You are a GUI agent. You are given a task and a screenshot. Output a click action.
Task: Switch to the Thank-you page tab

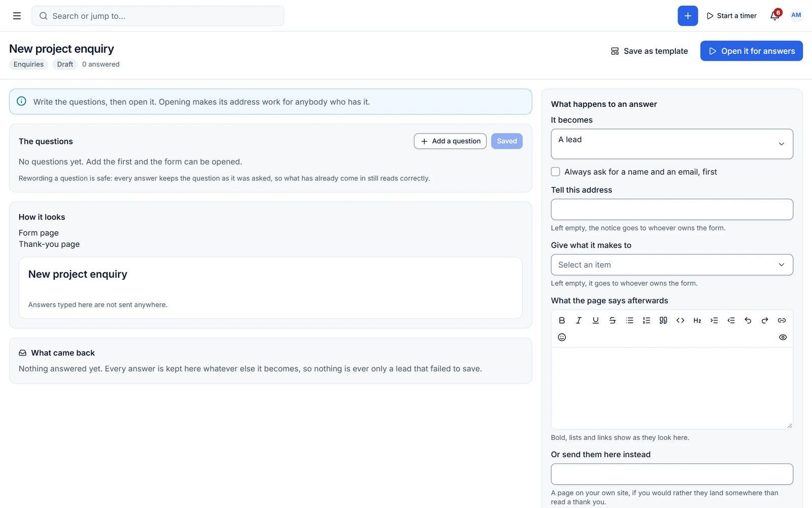pyautogui.click(x=49, y=244)
